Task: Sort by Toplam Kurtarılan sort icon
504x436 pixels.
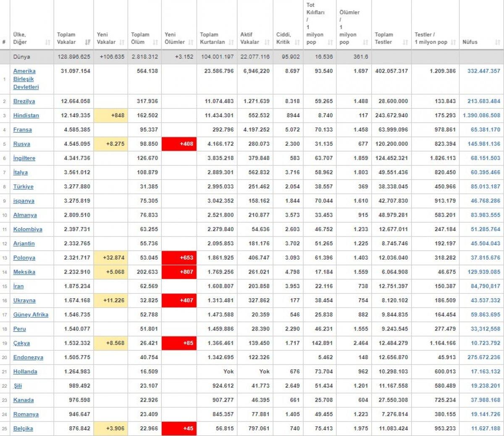Action: [x=231, y=42]
